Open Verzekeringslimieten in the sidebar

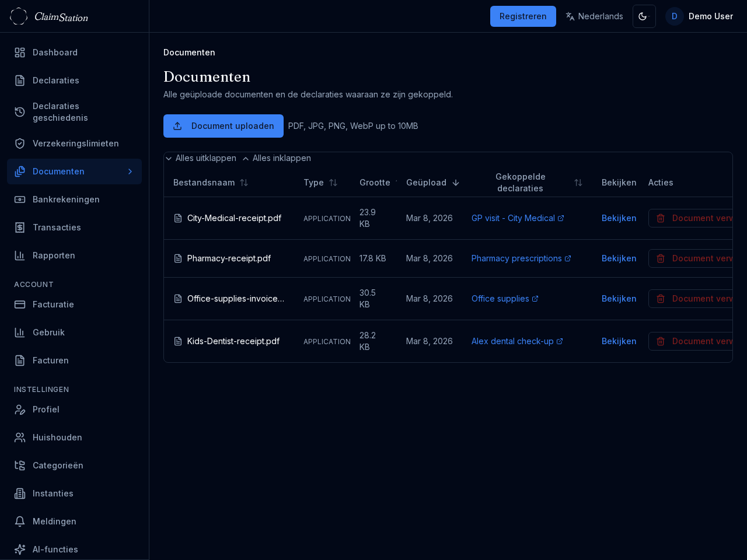pos(75,143)
